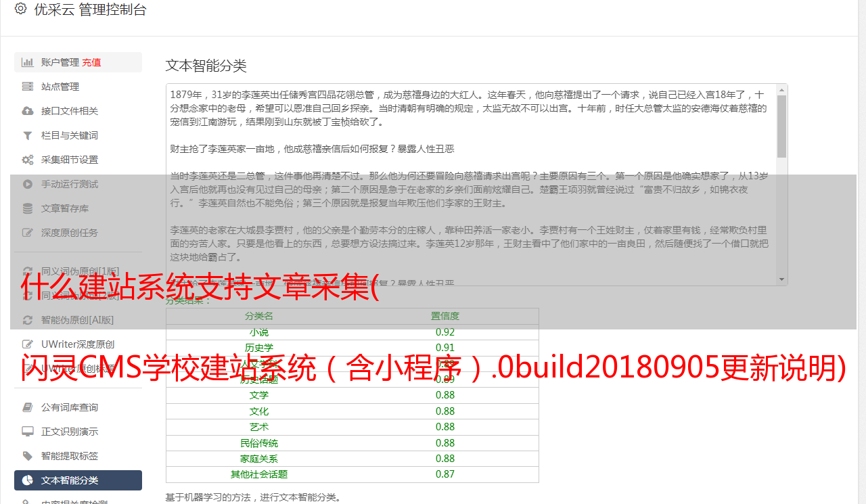Click the edit icon for UWriter深度原创

click(x=28, y=344)
